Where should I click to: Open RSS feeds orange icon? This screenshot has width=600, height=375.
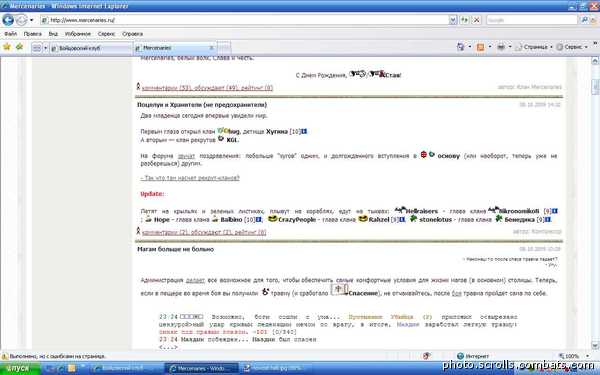(x=480, y=47)
